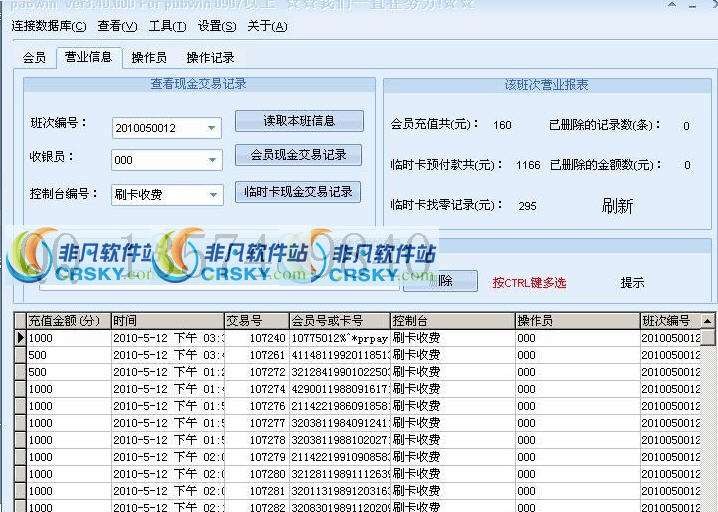The width and height of the screenshot is (718, 512).
Task: Click the 临时卡现金交易记录 button
Action: [299, 192]
